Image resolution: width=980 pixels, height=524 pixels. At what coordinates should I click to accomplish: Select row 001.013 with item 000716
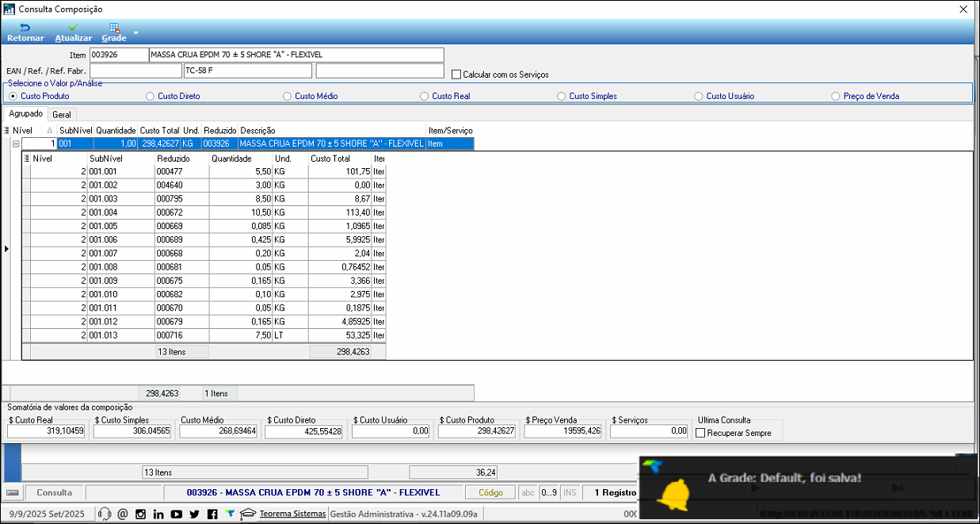coord(204,335)
